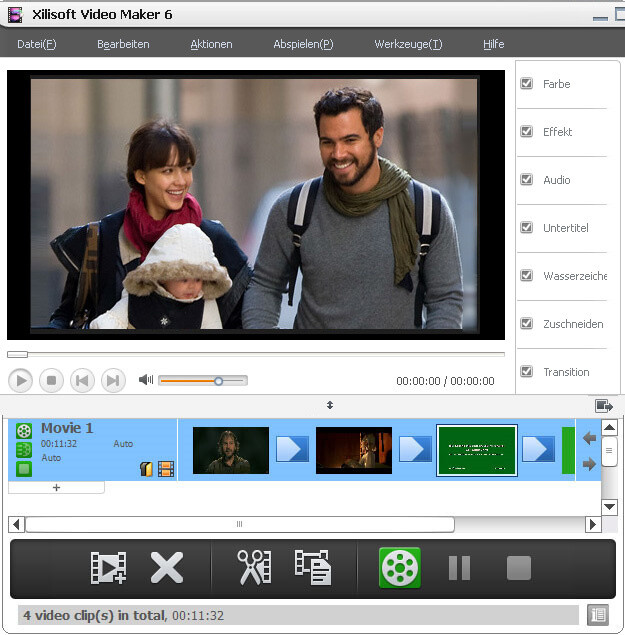
Task: Toggle the Zuschneiden checkbox
Action: 527,323
